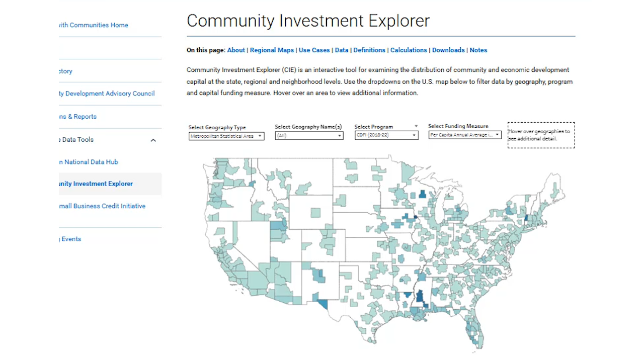This screenshot has height=362, width=644.
Task: Open the Events sidebar link
Action: pyautogui.click(x=70, y=239)
